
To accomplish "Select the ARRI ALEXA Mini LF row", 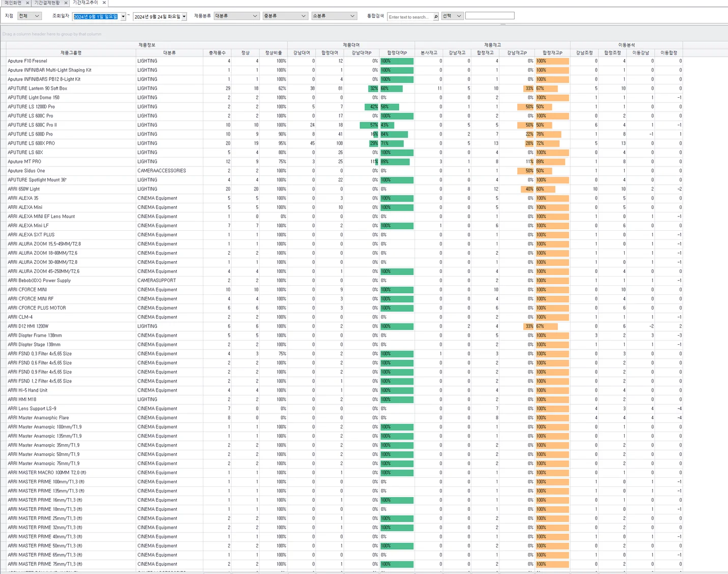I will pyautogui.click(x=28, y=226).
